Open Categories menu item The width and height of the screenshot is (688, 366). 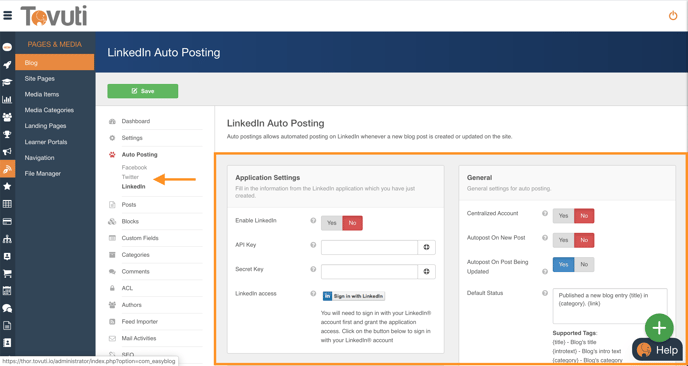click(136, 255)
